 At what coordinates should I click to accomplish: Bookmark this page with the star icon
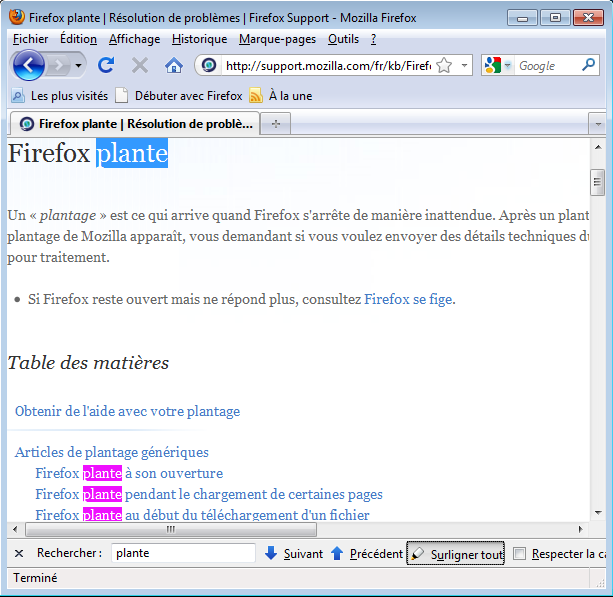click(444, 65)
